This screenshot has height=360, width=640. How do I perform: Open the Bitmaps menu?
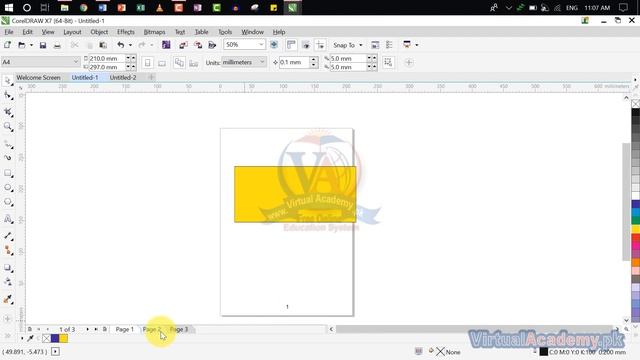[x=154, y=32]
